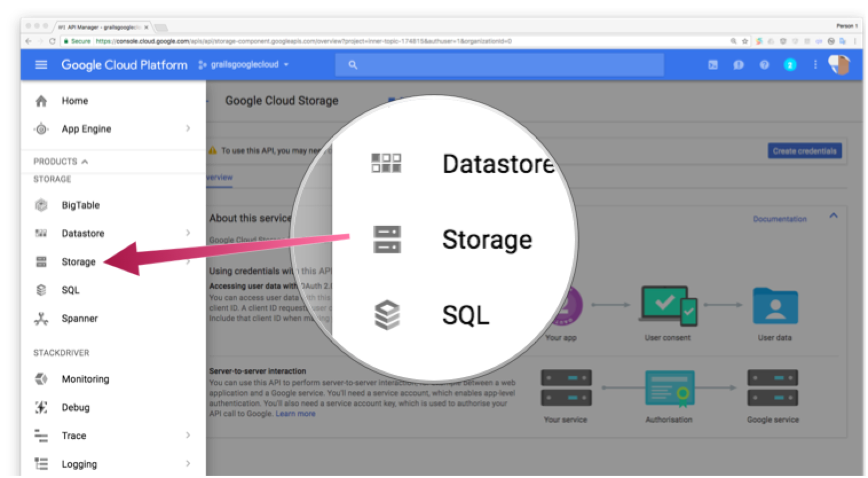Open the help question mark icon

point(764,65)
